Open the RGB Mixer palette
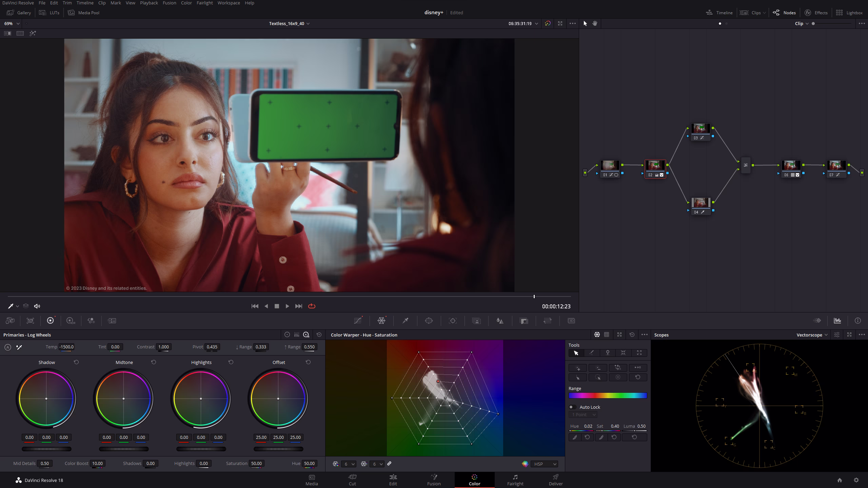Screen dimensions: 868x488 pos(91,321)
